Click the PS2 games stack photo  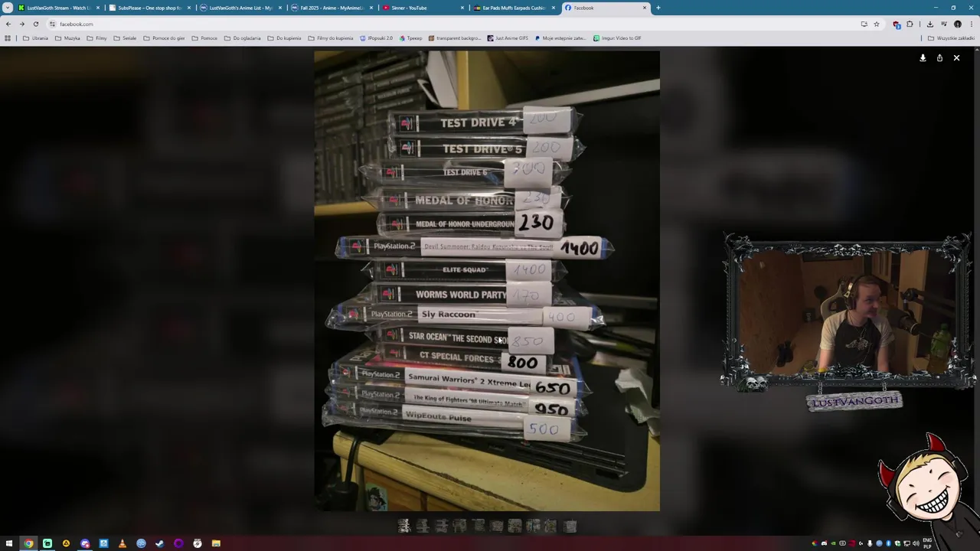487,281
